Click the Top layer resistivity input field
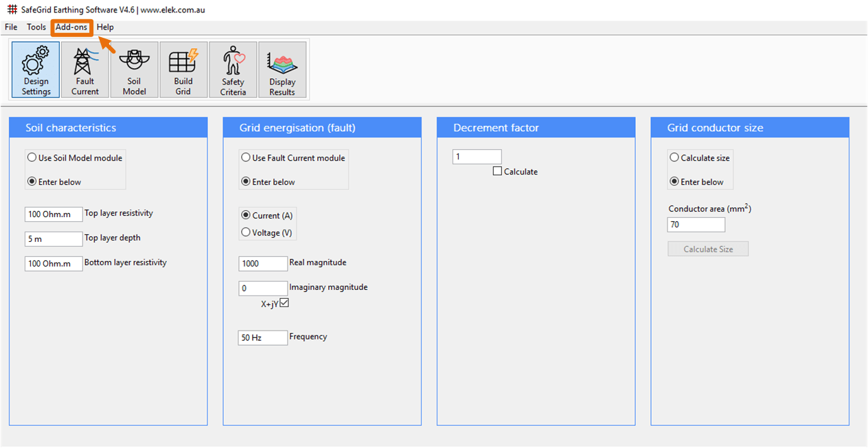868x448 pixels. point(54,214)
